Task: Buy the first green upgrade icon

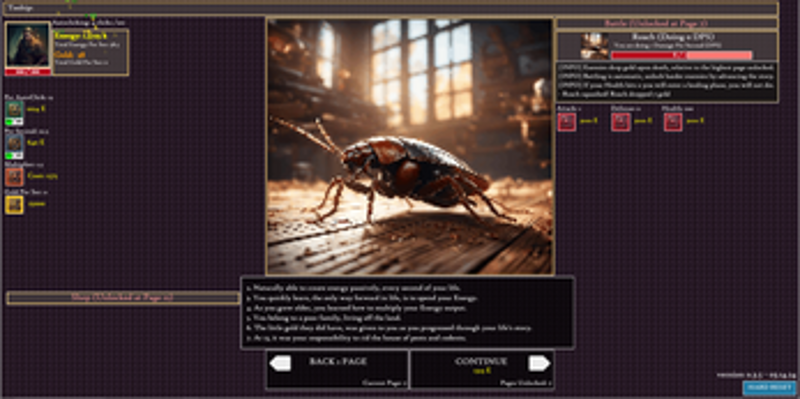Action: pyautogui.click(x=14, y=109)
